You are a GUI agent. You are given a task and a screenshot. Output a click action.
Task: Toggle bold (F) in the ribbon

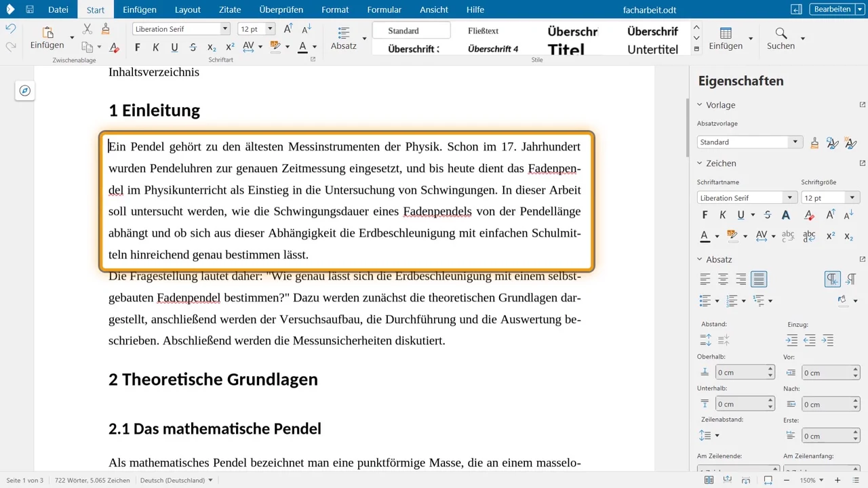click(x=138, y=47)
